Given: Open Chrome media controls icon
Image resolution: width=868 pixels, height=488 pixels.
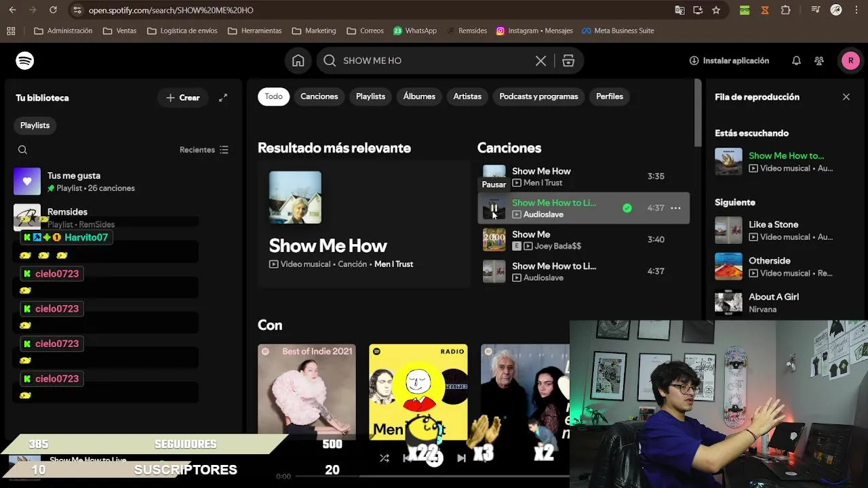Looking at the screenshot, I should 816,10.
